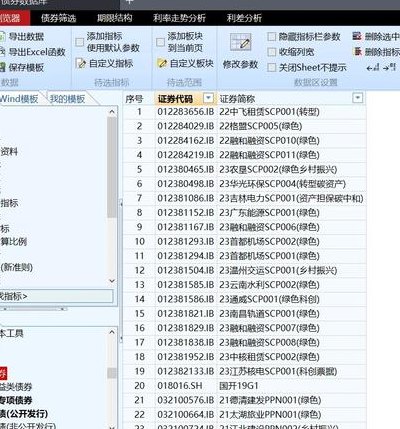Click the 保存模板 save icon
Screen dimensions: 400x429
(x=2, y=67)
